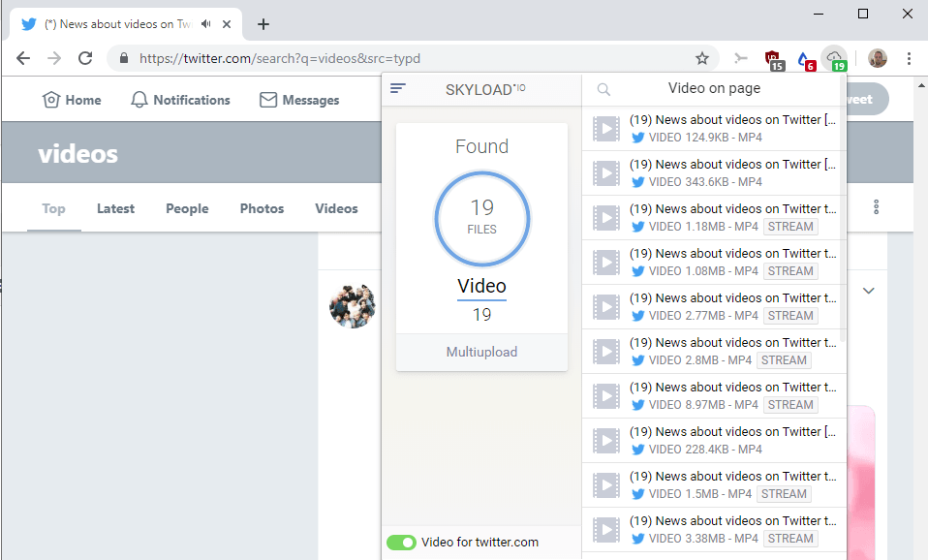
Task: Click the Multiupload link
Action: 481,352
